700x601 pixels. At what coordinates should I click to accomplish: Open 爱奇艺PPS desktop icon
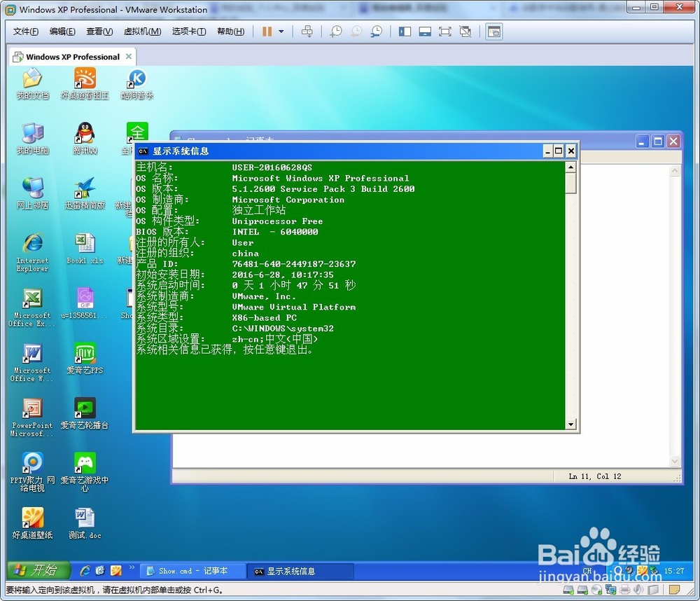pos(85,359)
